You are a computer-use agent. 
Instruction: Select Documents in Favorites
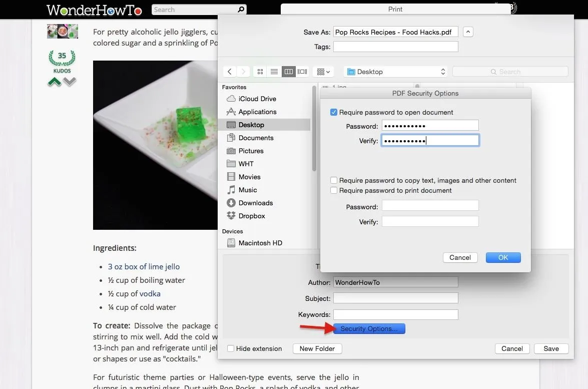click(x=256, y=138)
